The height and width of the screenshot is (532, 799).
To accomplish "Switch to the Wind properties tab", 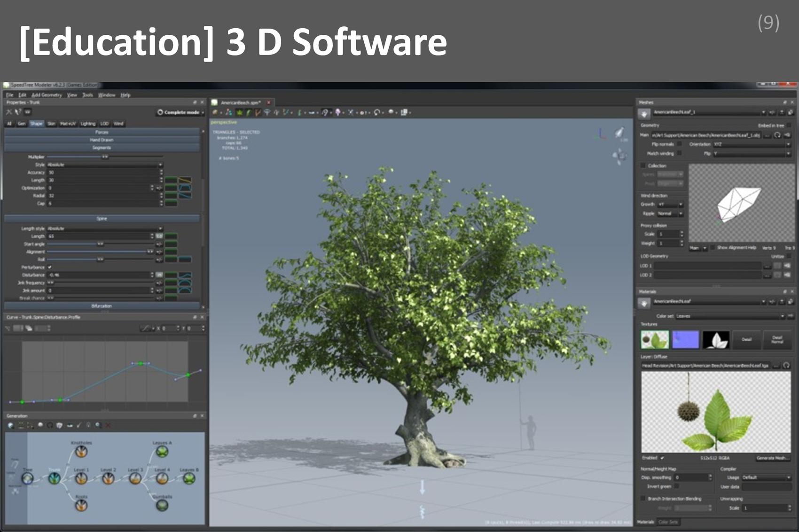I will click(x=118, y=124).
